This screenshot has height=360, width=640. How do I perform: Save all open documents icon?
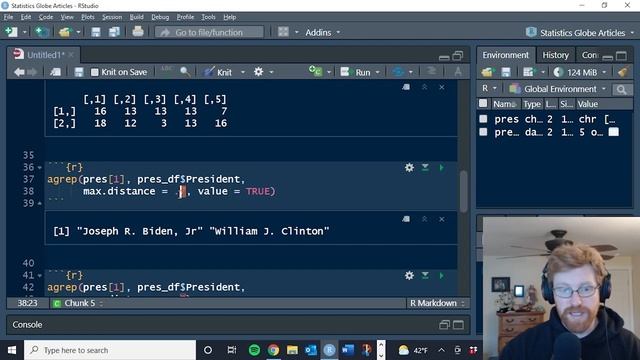pyautogui.click(x=114, y=32)
